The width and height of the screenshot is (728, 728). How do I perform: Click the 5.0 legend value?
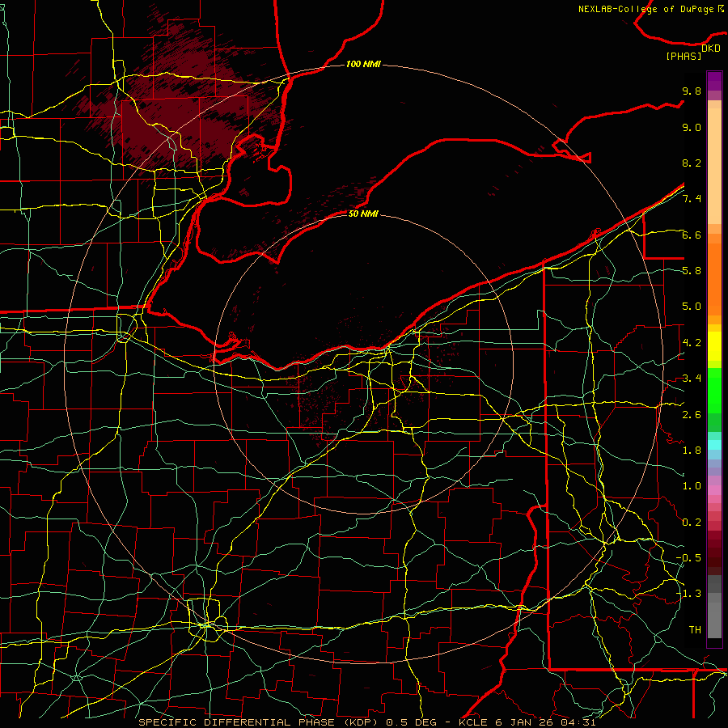coord(692,307)
